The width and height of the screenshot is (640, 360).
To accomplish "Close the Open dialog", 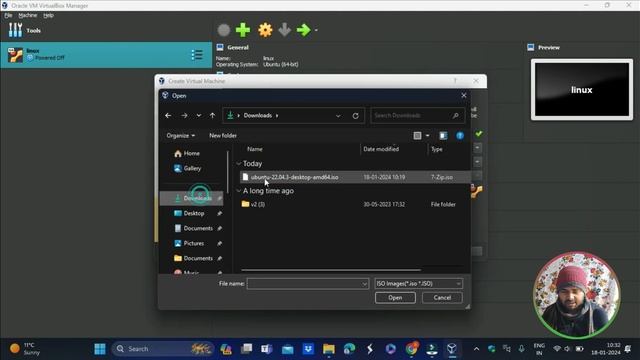I will (464, 96).
